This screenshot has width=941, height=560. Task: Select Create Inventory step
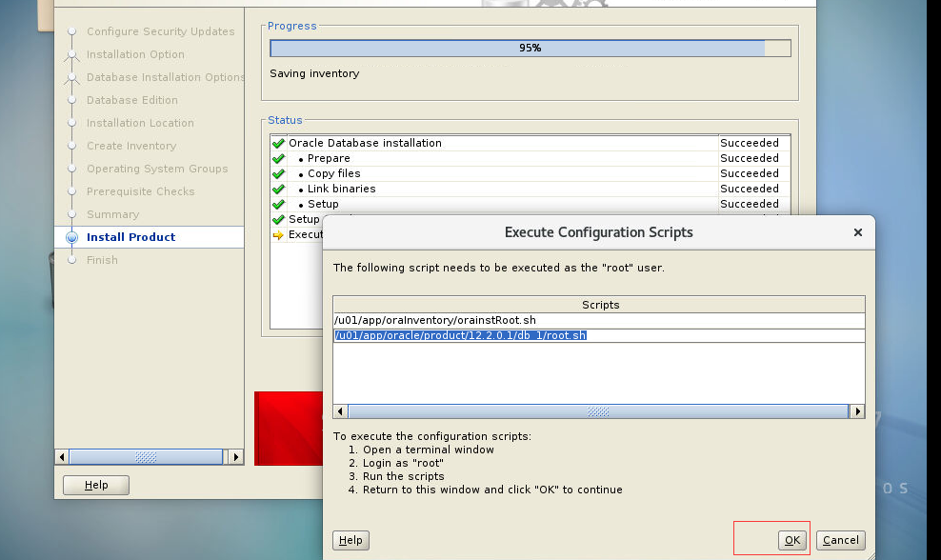(x=131, y=146)
